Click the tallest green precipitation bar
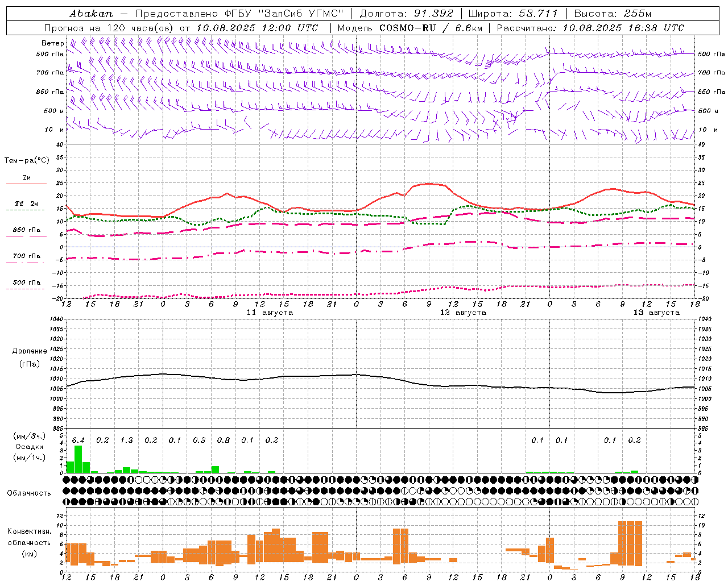Image resolution: width=728 pixels, height=582 pixels. point(78,459)
